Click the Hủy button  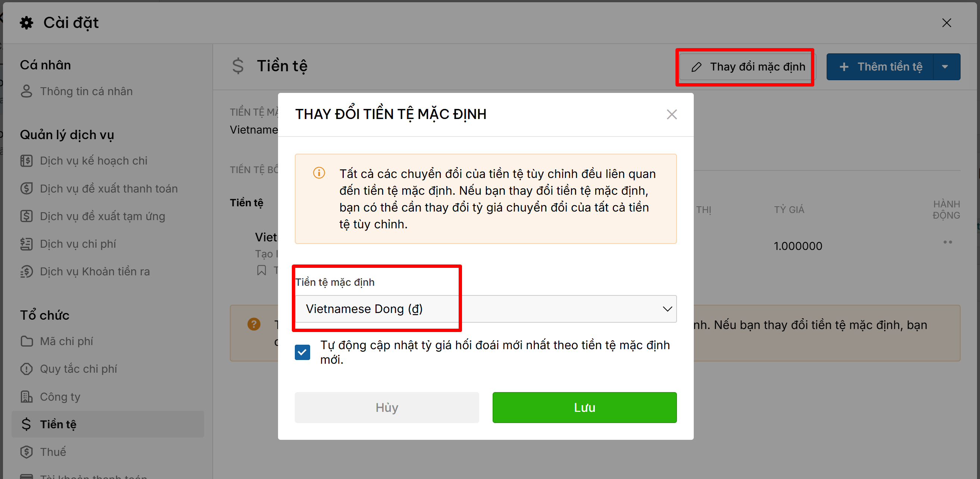[387, 407]
